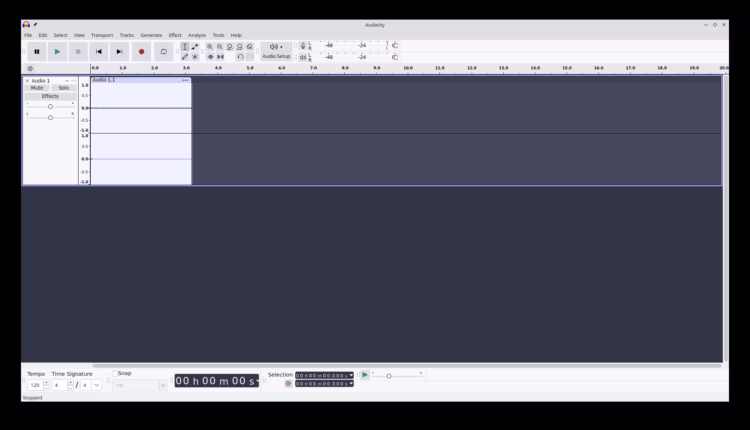Open the Edit menu
The width and height of the screenshot is (750, 430).
click(x=43, y=35)
